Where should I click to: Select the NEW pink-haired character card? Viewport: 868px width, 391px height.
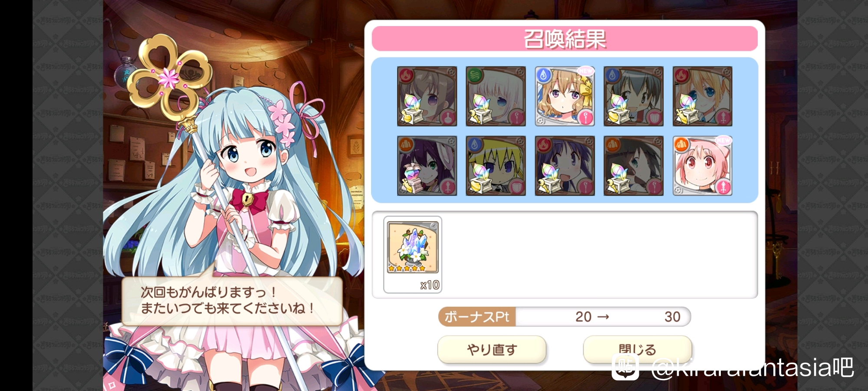pyautogui.click(x=702, y=166)
